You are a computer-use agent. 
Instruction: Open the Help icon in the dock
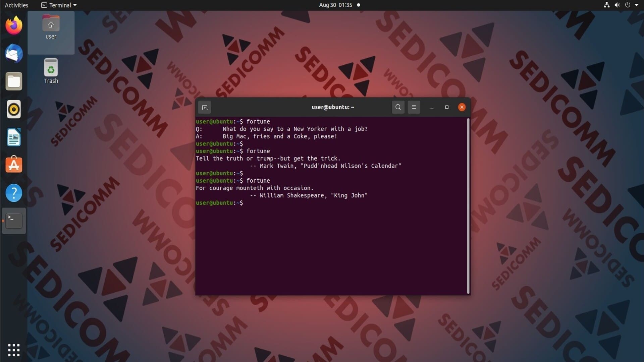tap(14, 193)
